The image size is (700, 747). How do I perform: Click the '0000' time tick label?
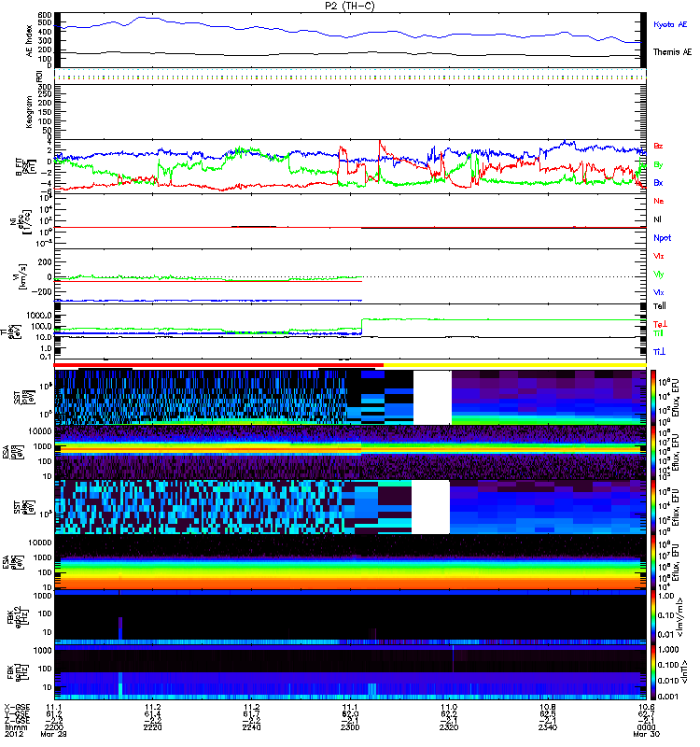click(646, 727)
